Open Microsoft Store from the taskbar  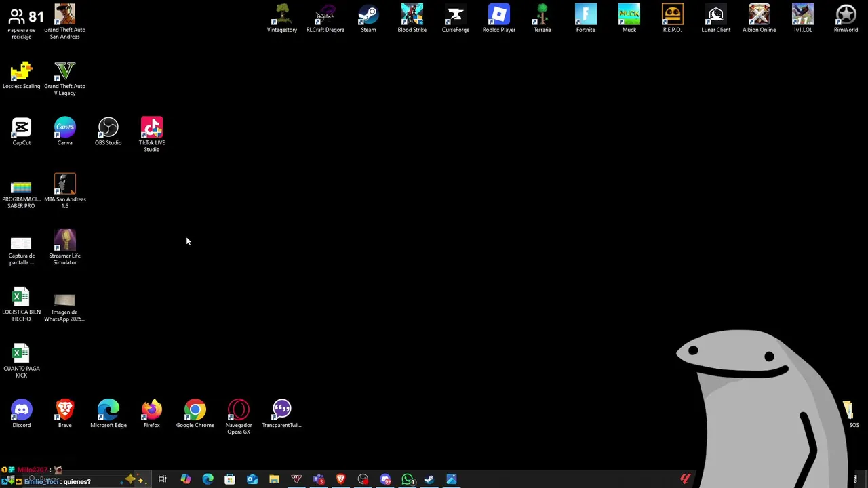point(230,480)
